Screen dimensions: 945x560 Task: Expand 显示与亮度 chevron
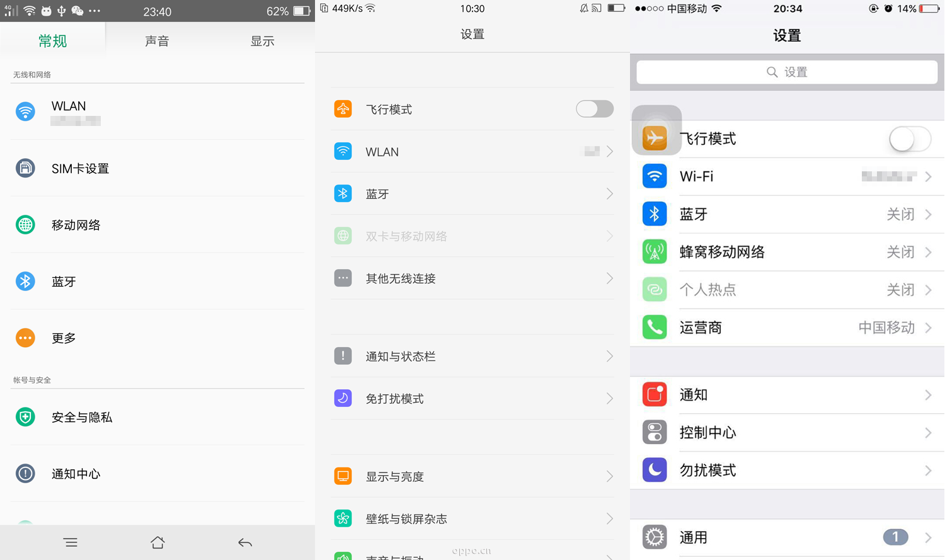pyautogui.click(x=610, y=476)
